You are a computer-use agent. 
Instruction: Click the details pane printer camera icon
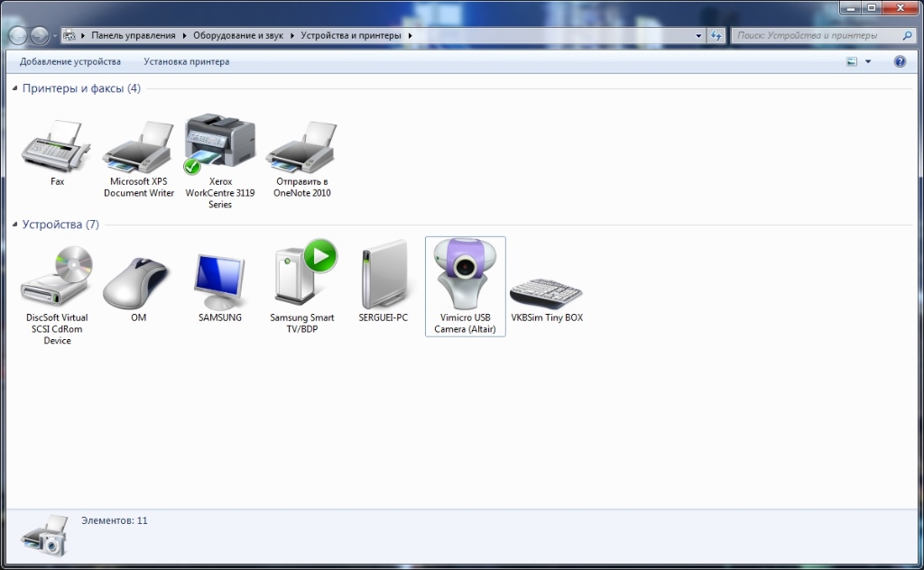pyautogui.click(x=45, y=535)
